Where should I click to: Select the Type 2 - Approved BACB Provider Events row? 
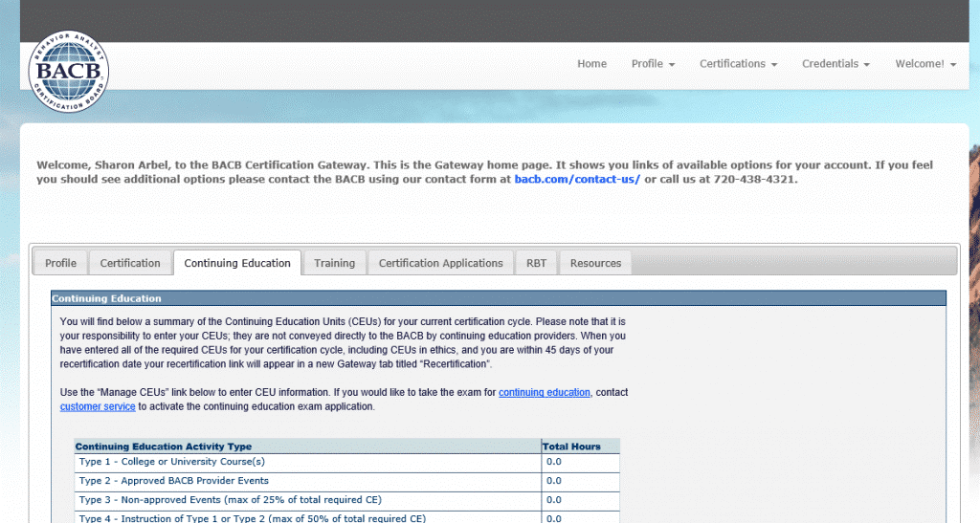[346, 482]
